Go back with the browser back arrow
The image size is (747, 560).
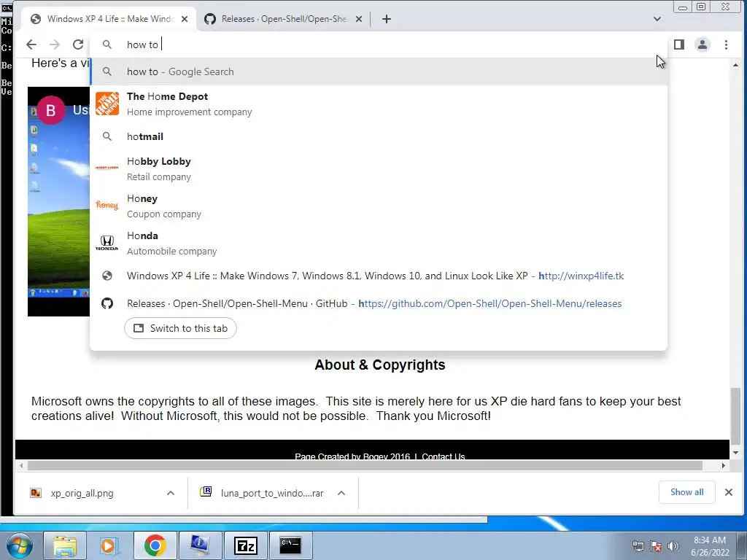31,44
